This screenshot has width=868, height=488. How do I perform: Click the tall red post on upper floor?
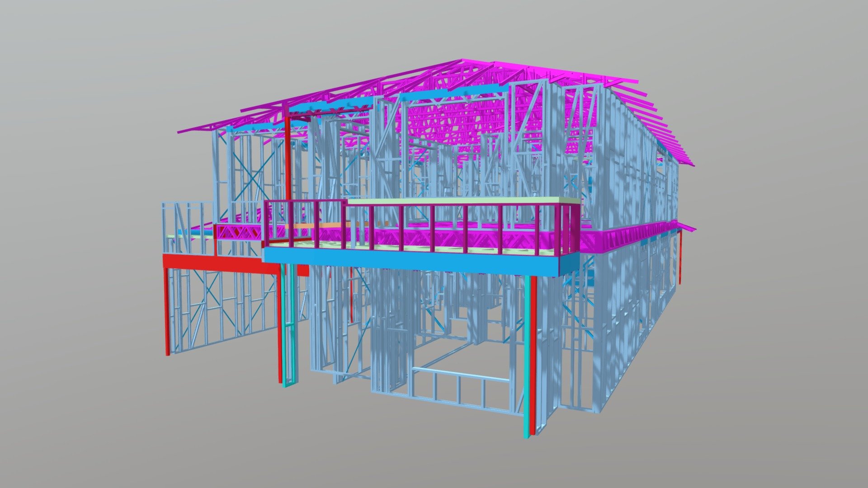tap(288, 158)
